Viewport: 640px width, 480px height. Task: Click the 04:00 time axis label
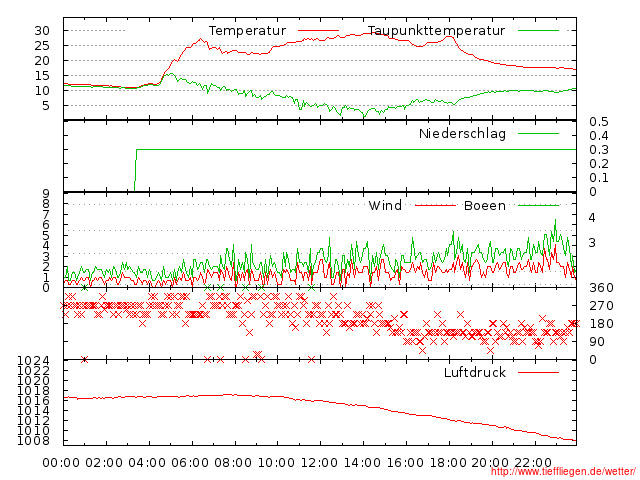(147, 463)
